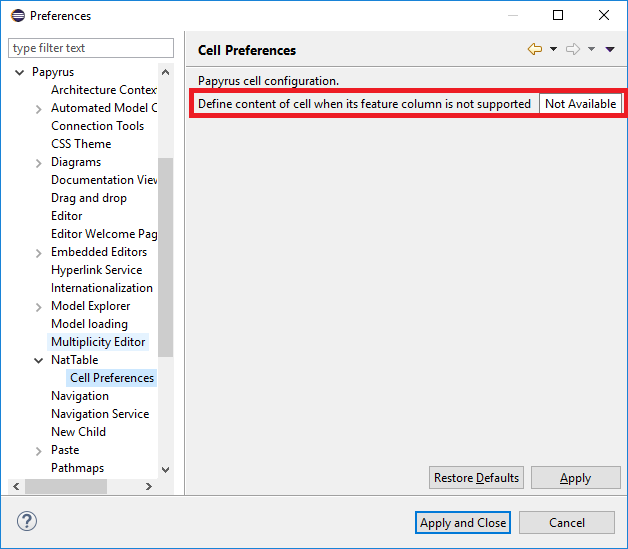Click the tree horizontal scrollbar thumb
Viewport: 628px width, 549px height.
[66, 487]
